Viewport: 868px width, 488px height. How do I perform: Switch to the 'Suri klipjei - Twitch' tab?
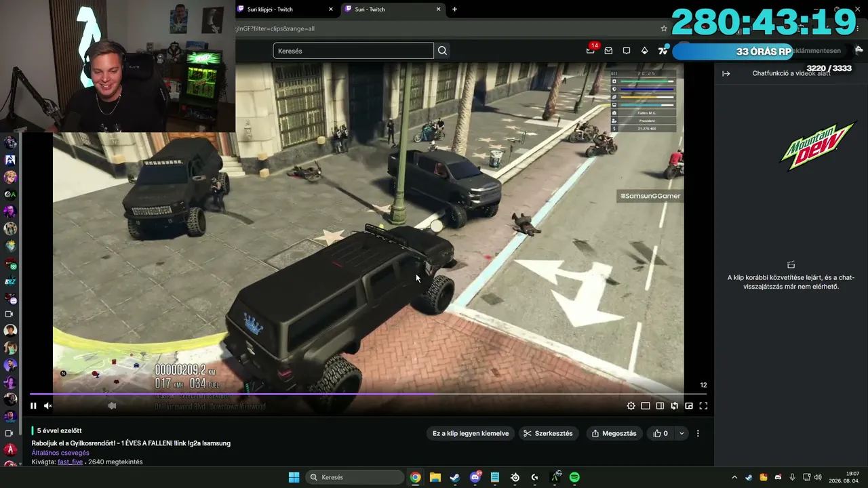(x=285, y=9)
